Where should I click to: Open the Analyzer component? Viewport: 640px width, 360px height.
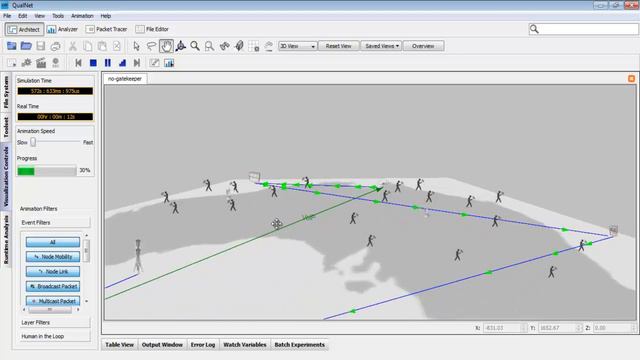[x=62, y=29]
